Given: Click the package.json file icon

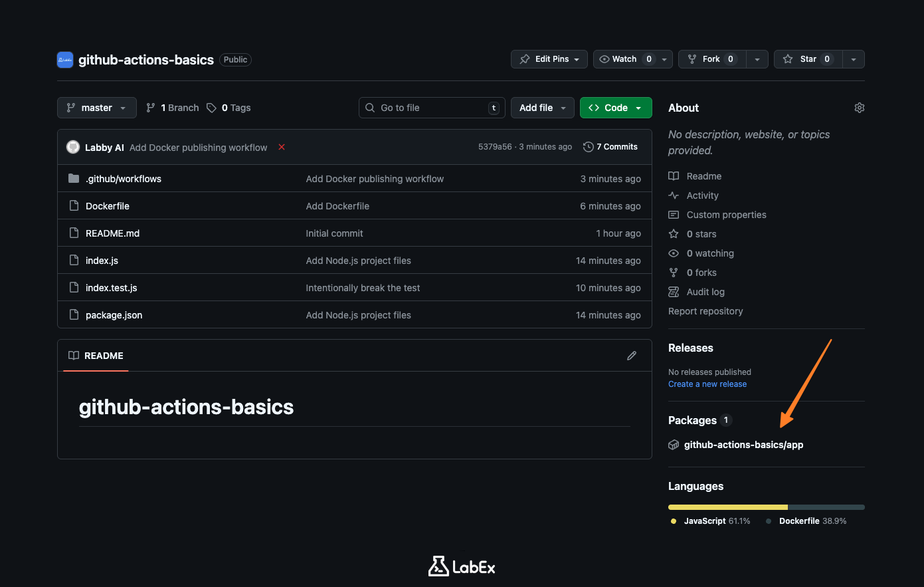Looking at the screenshot, I should (74, 315).
